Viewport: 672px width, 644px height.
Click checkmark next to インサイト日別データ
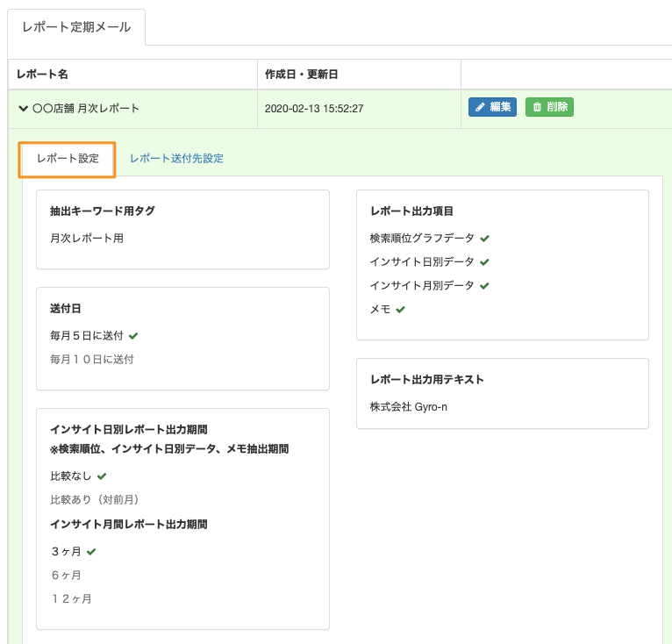[x=485, y=262]
